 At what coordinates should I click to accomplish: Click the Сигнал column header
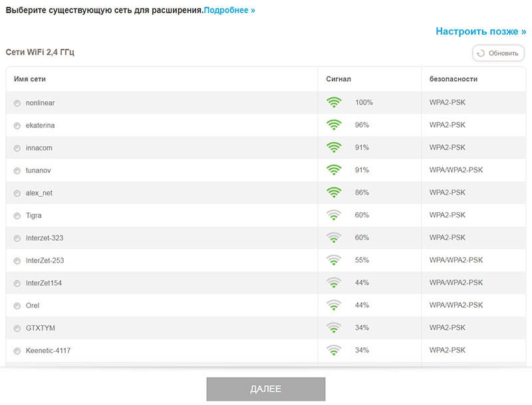338,79
